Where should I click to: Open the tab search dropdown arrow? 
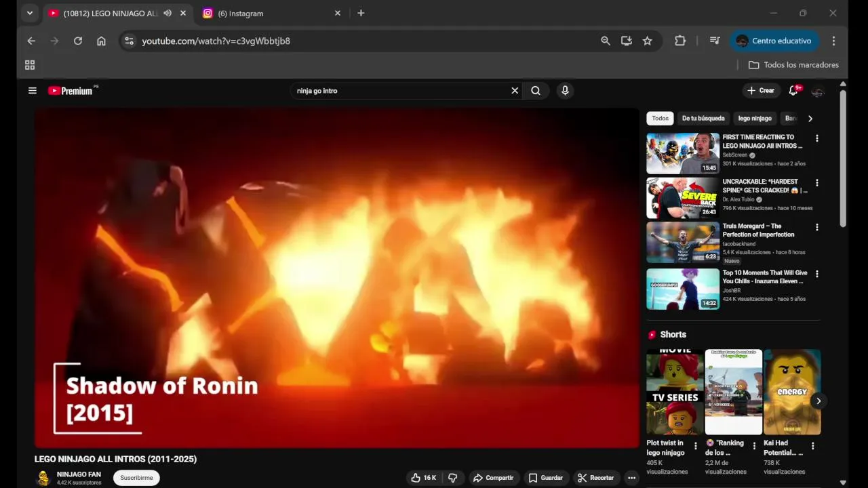(30, 13)
